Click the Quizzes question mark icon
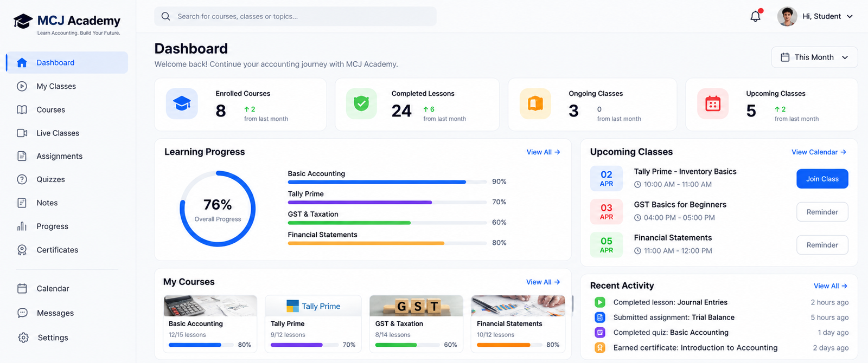This screenshot has width=868, height=363. (x=22, y=179)
